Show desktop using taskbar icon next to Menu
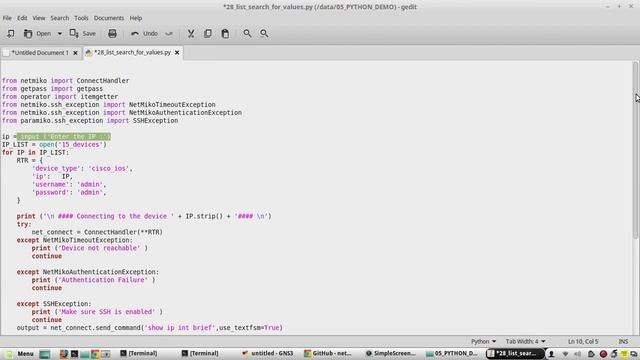The width and height of the screenshot is (640, 360). pyautogui.click(x=45, y=354)
